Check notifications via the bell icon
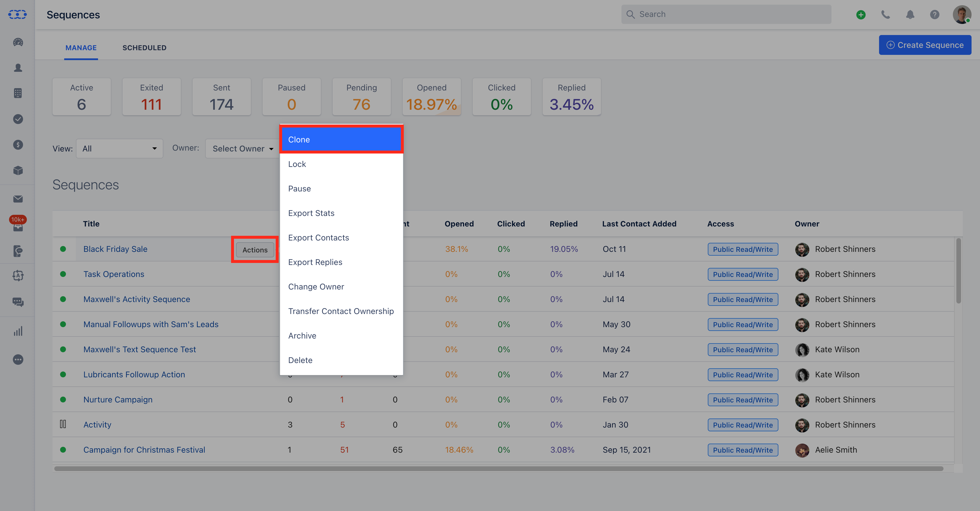Screen dimensions: 980x511 point(910,15)
